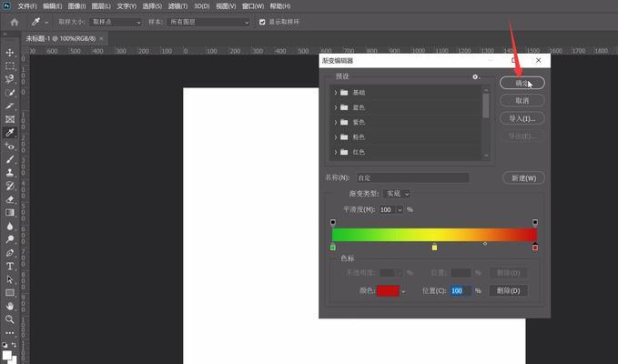Select the Pen tool
Screen dimensions: 618x364
tap(10, 253)
